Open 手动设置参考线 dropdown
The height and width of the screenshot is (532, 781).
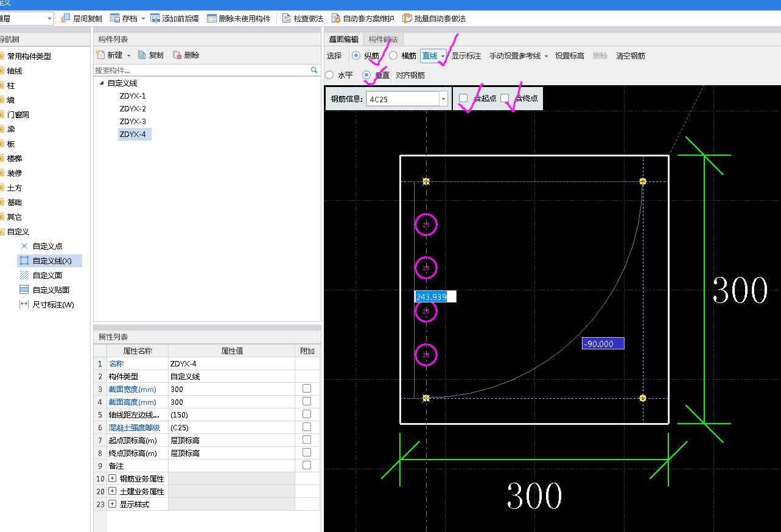[x=546, y=56]
